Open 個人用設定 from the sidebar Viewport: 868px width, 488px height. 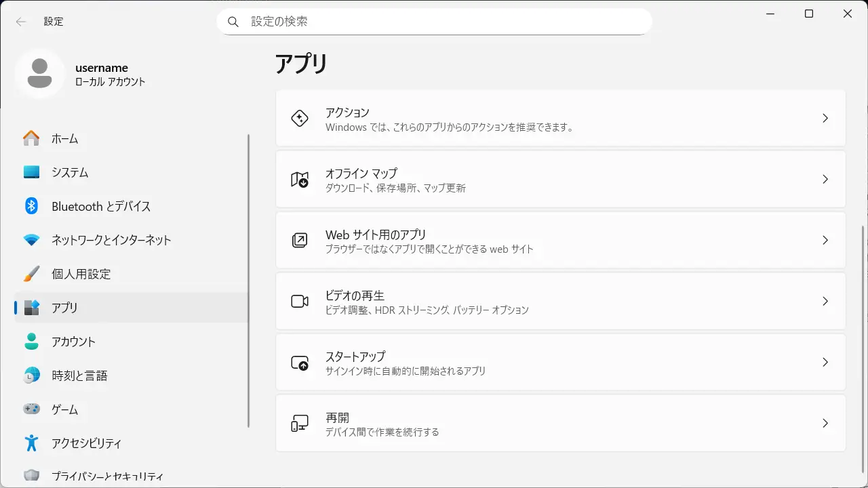(x=81, y=274)
